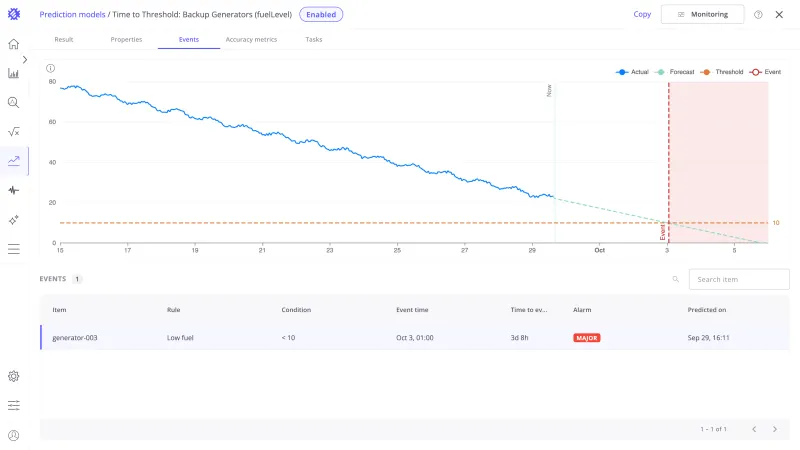Image resolution: width=800 pixels, height=450 pixels.
Task: Open the home icon in sidebar
Action: (14, 44)
